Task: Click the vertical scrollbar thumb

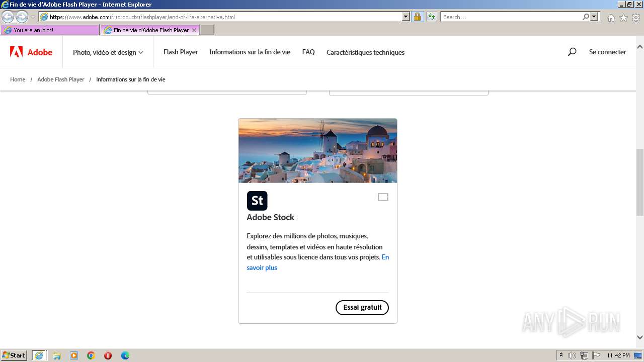Action: point(640,182)
